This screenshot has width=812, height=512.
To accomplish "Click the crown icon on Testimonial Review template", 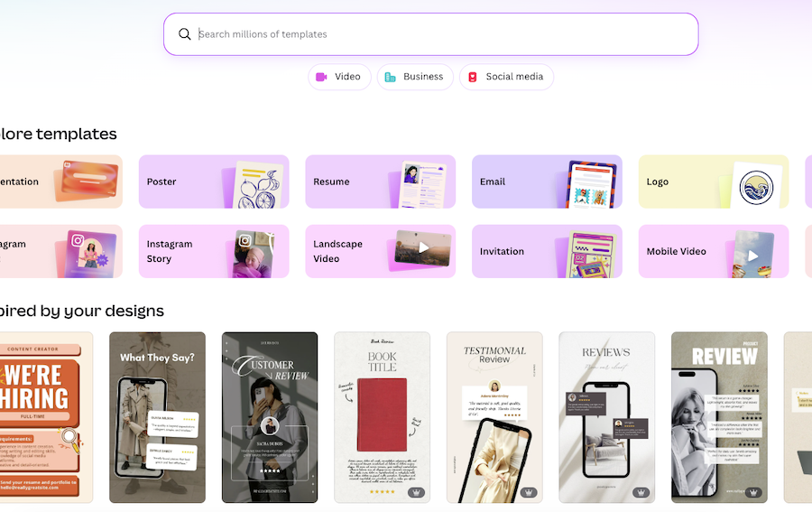I will pyautogui.click(x=528, y=492).
